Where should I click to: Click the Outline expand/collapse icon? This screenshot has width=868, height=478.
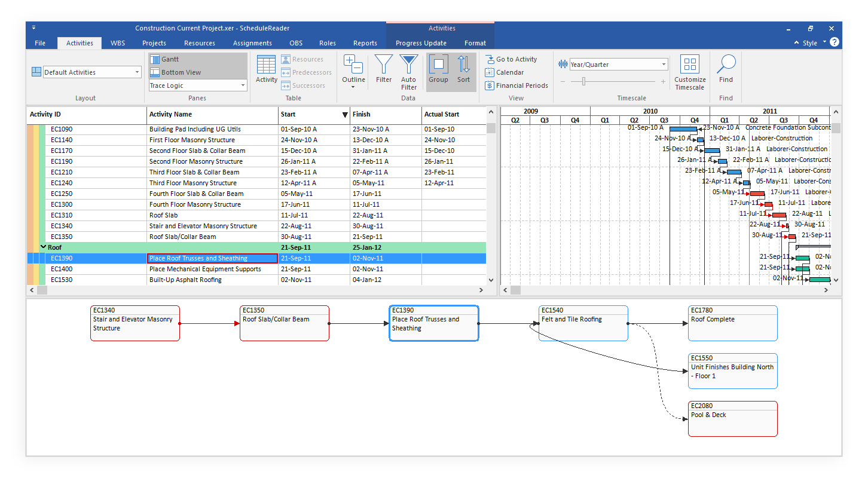click(353, 64)
